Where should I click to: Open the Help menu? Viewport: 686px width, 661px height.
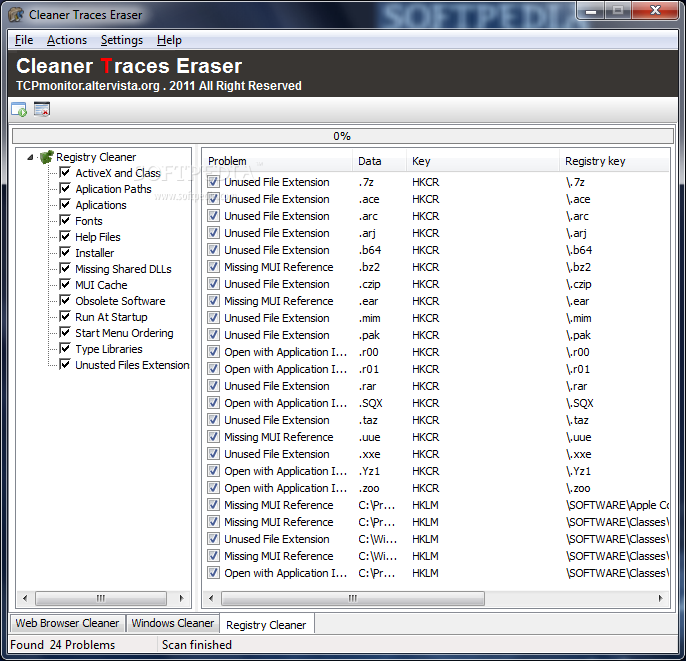click(x=169, y=40)
